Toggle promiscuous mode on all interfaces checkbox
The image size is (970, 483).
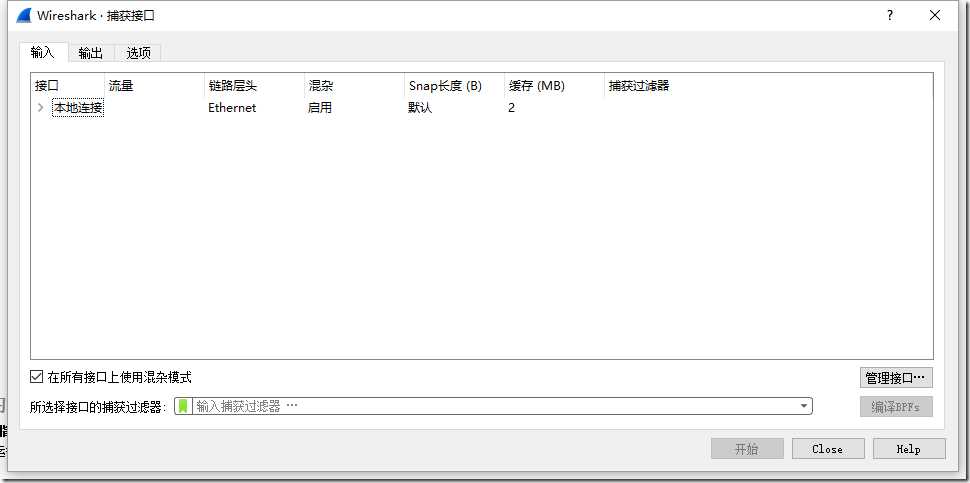click(36, 376)
